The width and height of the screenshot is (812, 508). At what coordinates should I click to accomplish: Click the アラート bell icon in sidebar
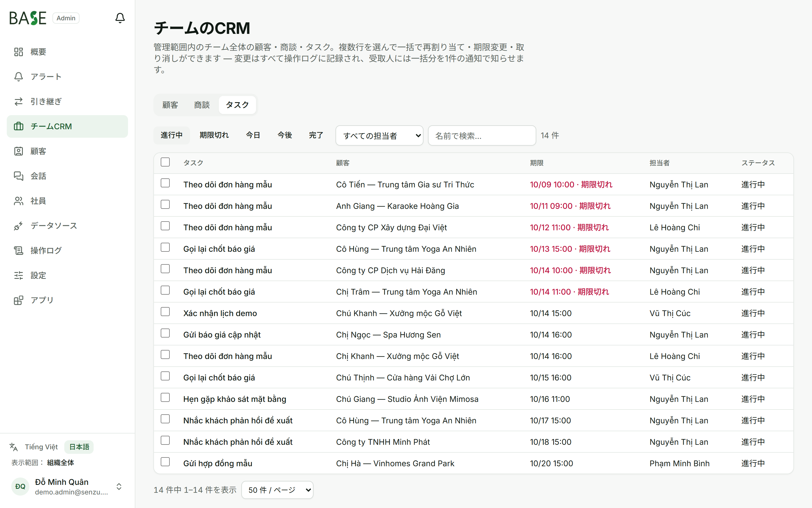[x=18, y=76]
